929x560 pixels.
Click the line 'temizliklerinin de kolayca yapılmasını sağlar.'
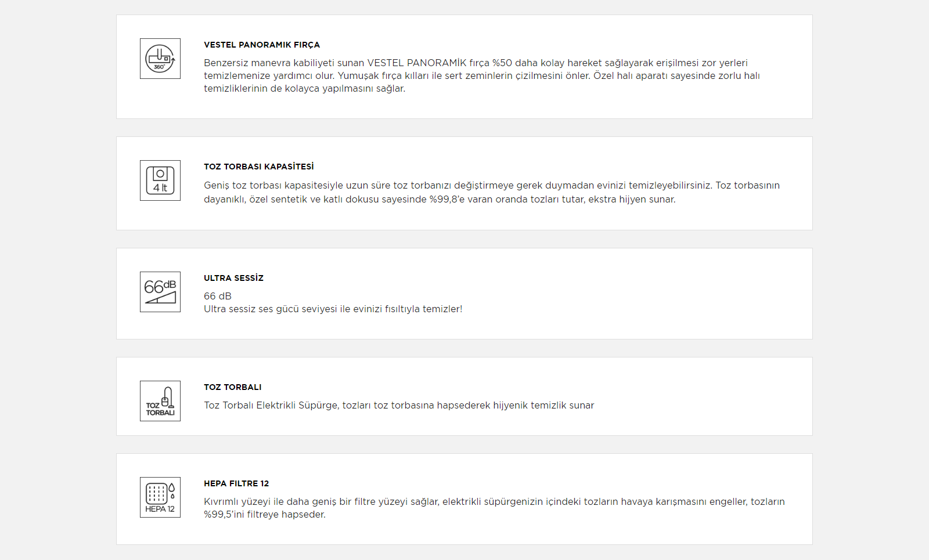point(304,88)
